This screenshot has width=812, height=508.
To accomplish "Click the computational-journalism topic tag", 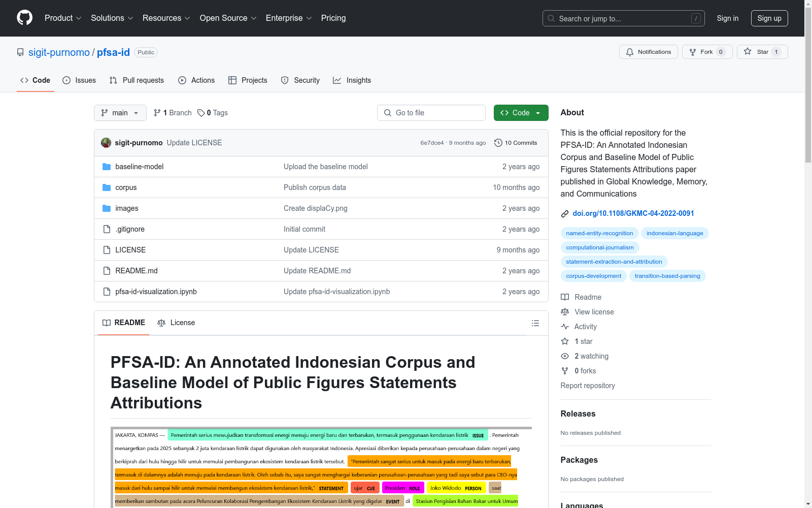I will 600,247.
